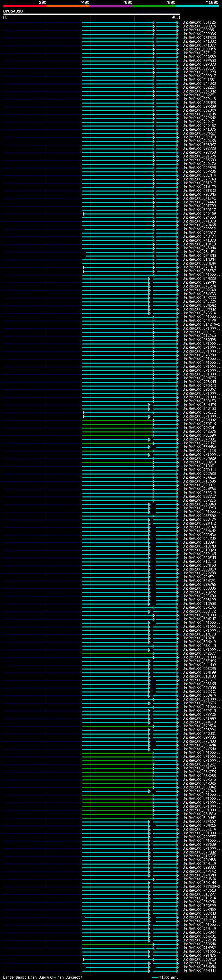Select the UniRef100_Q02748 label
This screenshot has width=222, height=980.
click(199, 290)
